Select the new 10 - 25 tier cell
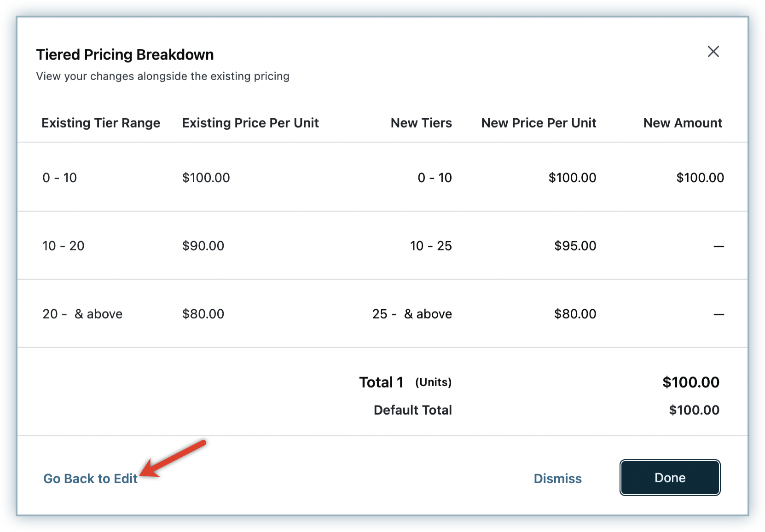The width and height of the screenshot is (765, 532). click(431, 246)
